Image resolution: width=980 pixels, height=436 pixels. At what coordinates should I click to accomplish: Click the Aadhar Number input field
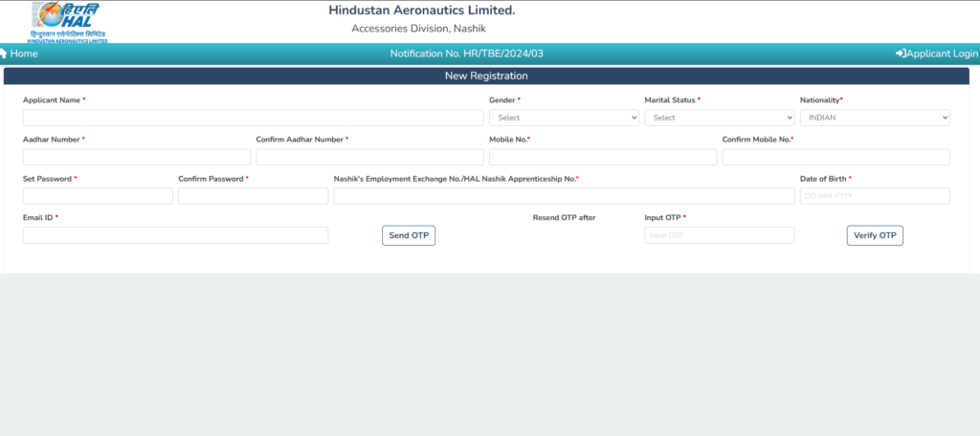[x=137, y=157]
